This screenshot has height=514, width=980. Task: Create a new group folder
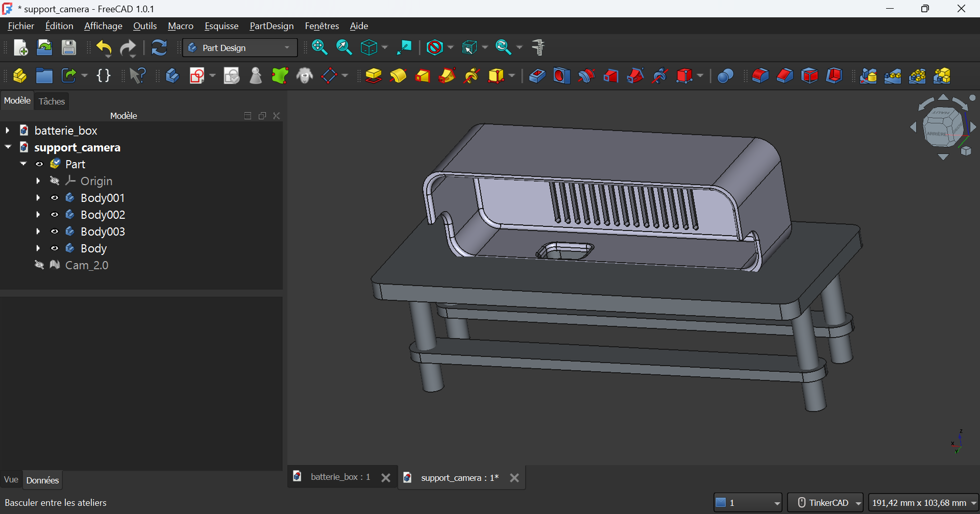[44, 76]
